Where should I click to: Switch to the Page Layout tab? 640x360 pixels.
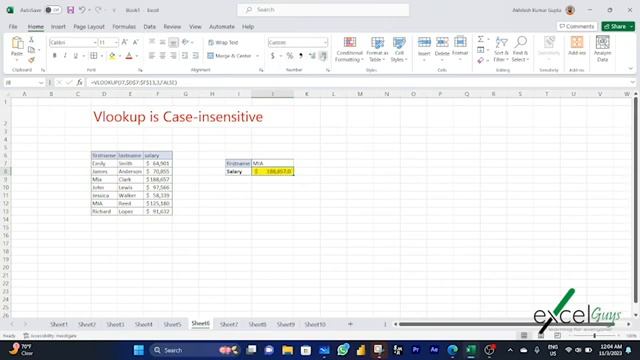coord(89,27)
